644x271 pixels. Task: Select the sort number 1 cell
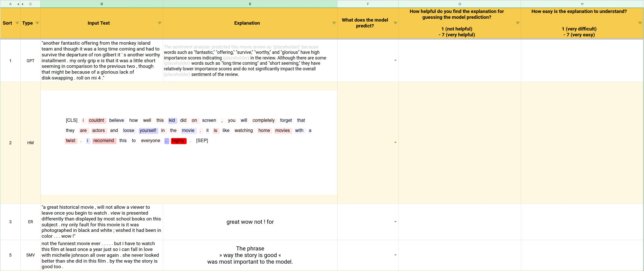coord(10,61)
